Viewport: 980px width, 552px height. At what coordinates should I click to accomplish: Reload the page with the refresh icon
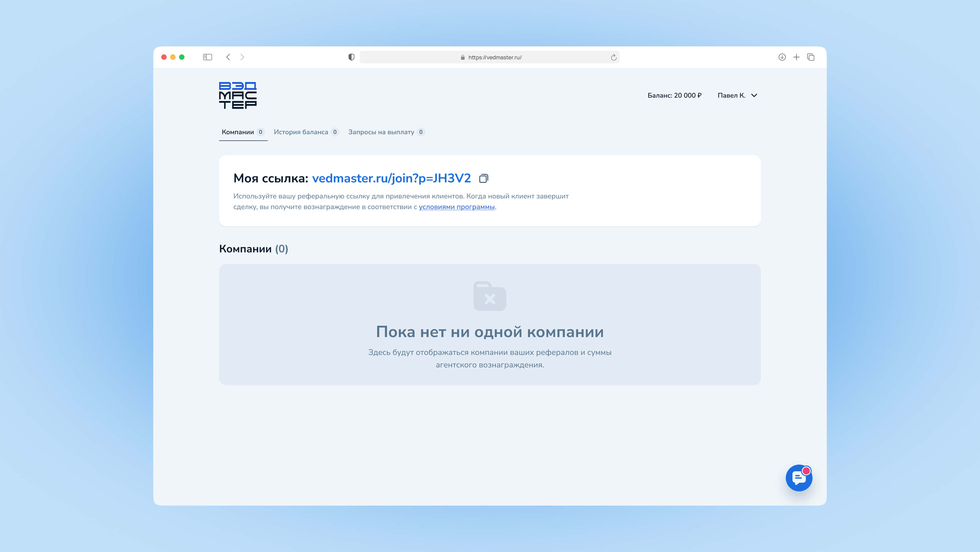(613, 57)
